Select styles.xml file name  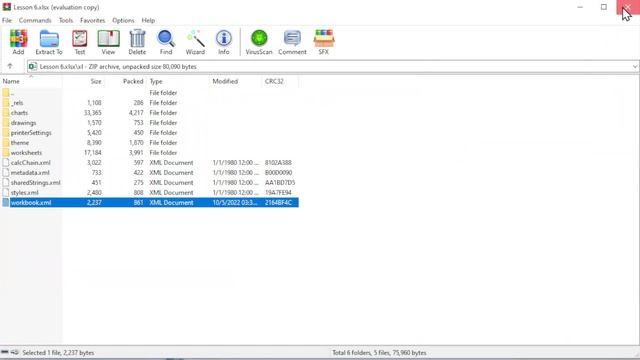(x=24, y=193)
